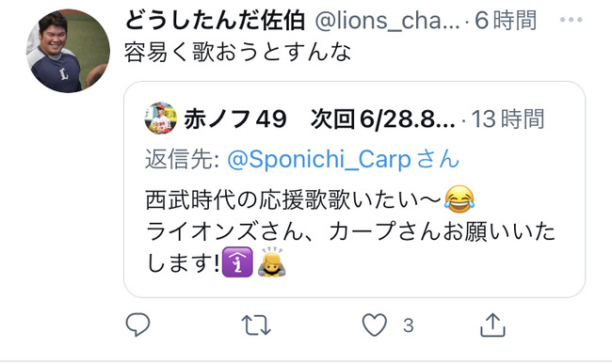612x364 pixels.
Task: Tap the laughing tears emoji
Action: 459,199
